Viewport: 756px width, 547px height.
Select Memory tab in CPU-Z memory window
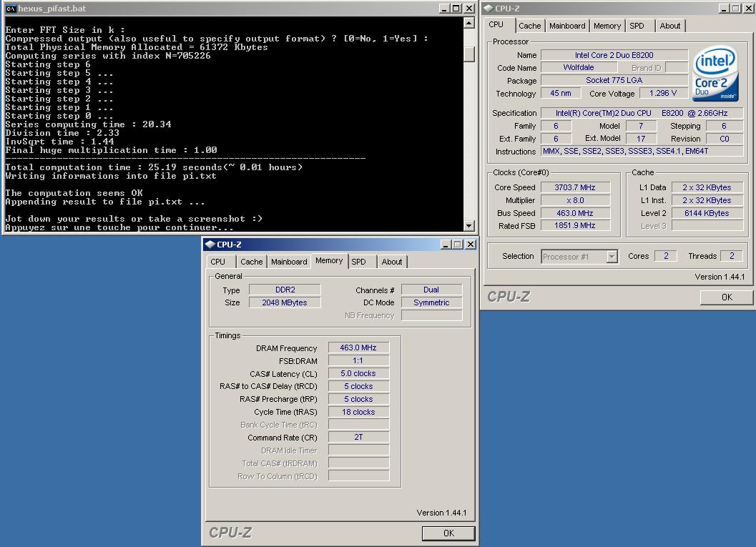point(329,261)
